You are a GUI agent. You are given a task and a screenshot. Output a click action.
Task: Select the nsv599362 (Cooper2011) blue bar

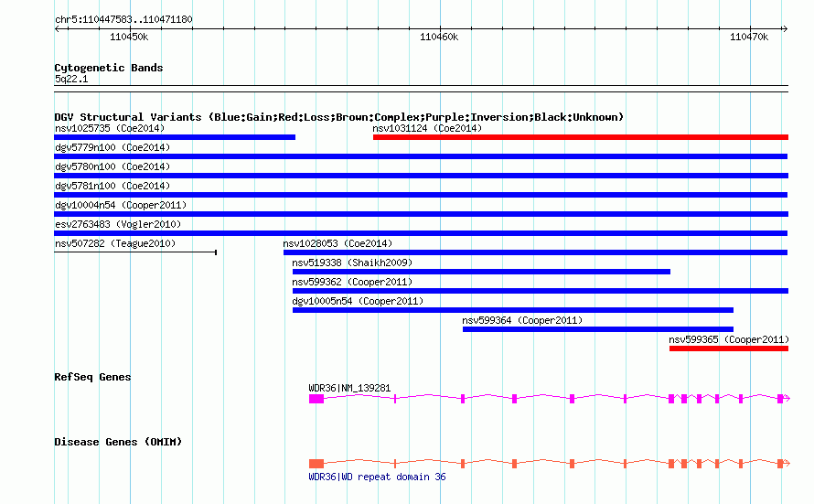[x=541, y=291]
